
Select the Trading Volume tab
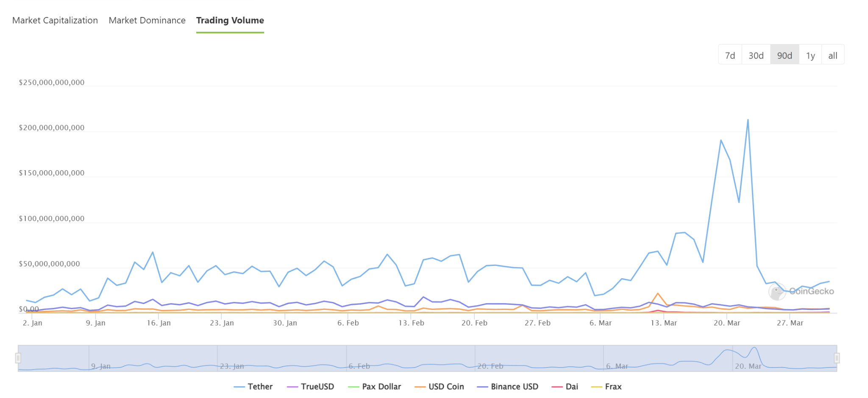coord(230,20)
